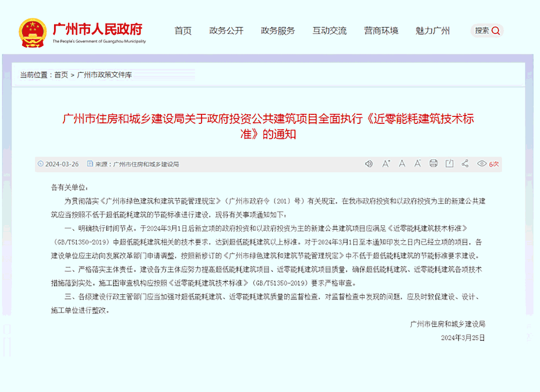
Task: Click the red magnifier search icon
Action: [495, 30]
